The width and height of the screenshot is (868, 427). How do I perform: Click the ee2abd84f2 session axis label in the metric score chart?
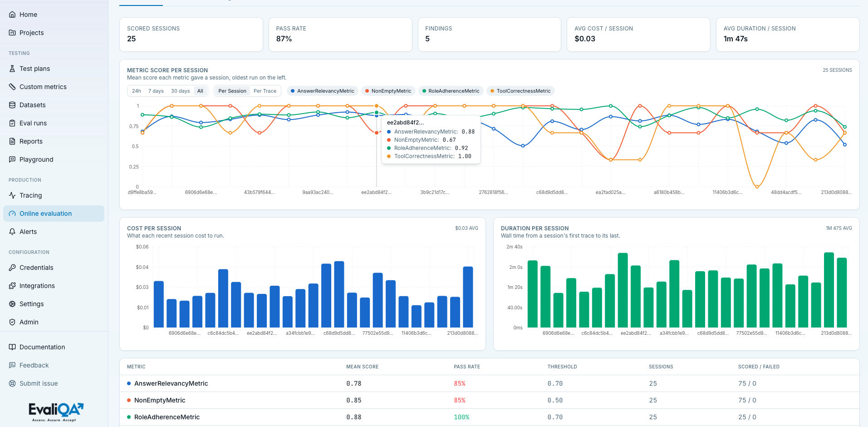coord(376,192)
